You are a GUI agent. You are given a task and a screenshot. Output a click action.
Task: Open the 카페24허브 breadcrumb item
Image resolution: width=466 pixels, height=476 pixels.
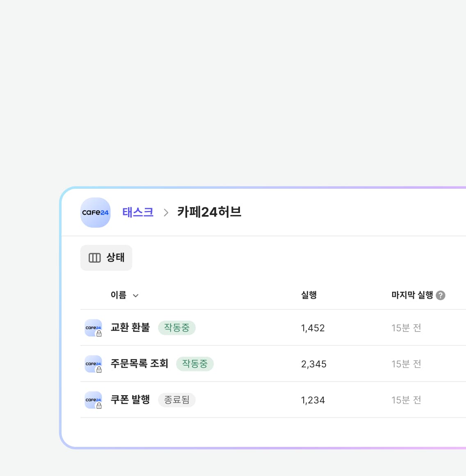[209, 212]
